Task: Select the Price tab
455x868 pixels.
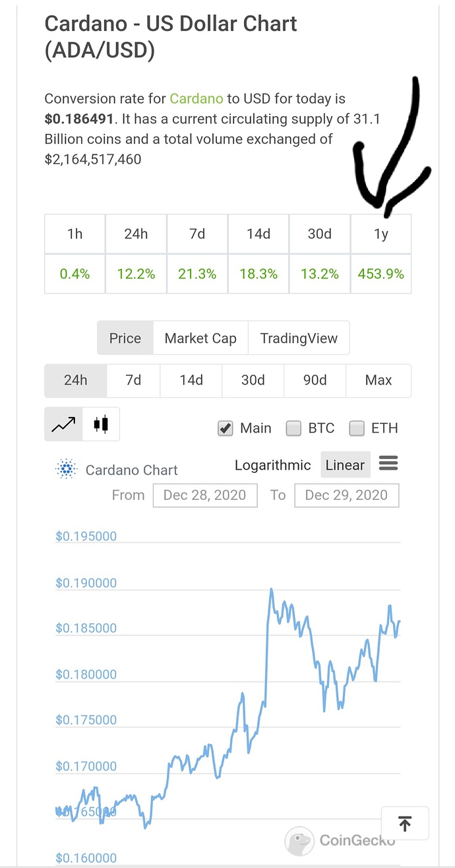Action: point(125,338)
